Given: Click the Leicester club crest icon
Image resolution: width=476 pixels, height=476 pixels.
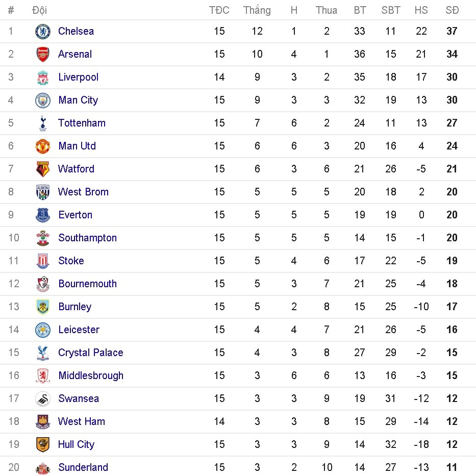Looking at the screenshot, I should (43, 330).
